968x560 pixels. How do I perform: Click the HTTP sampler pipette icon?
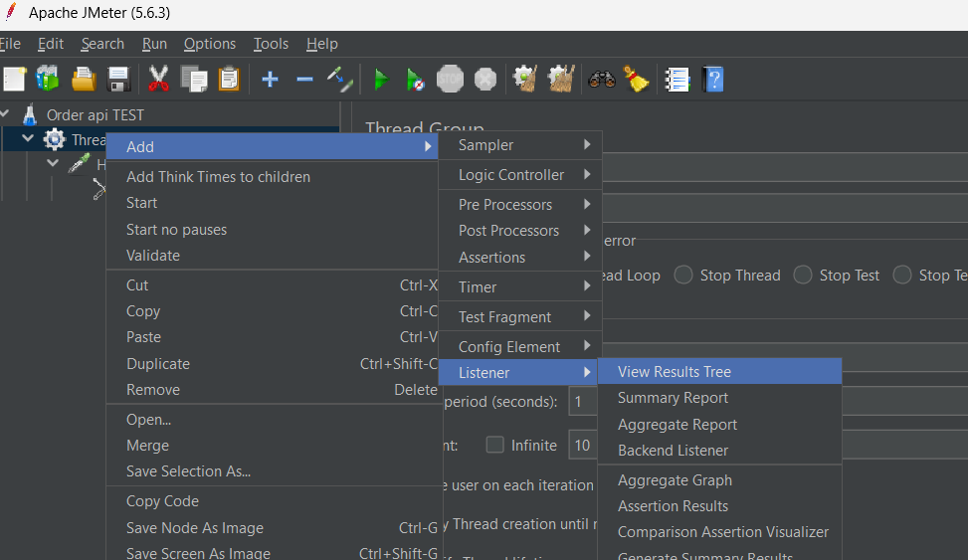click(x=79, y=164)
